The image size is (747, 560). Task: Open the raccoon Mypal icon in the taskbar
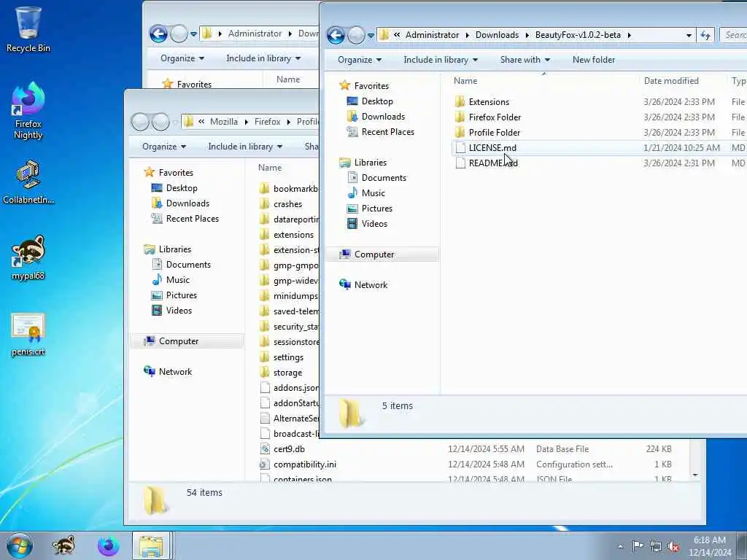[x=63, y=545]
